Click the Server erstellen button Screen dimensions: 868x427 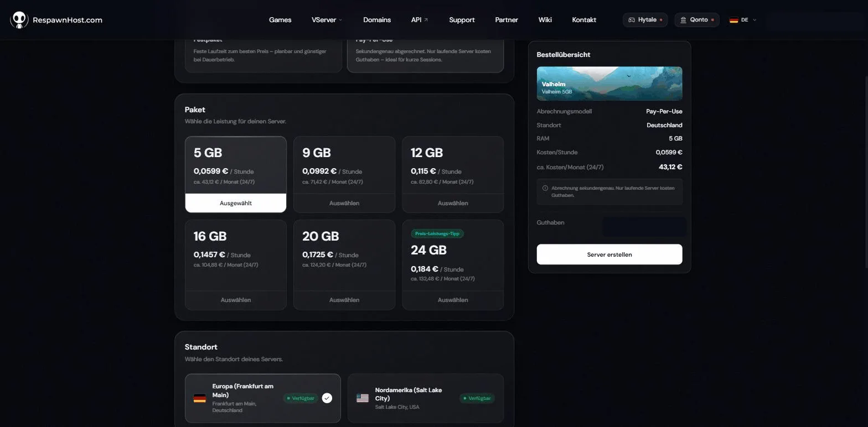(609, 254)
